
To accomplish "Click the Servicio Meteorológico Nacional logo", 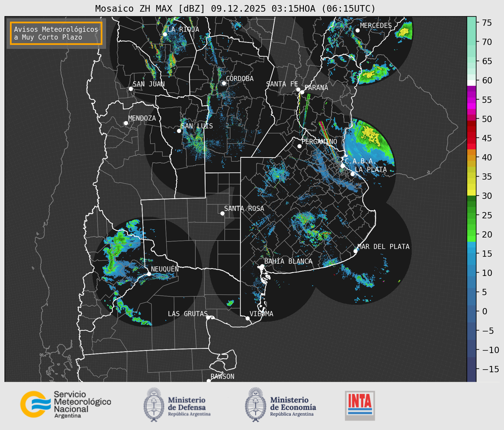I will coord(66,404).
